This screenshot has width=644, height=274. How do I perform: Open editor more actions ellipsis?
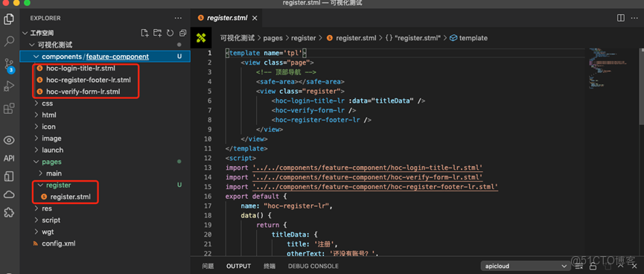[634, 18]
